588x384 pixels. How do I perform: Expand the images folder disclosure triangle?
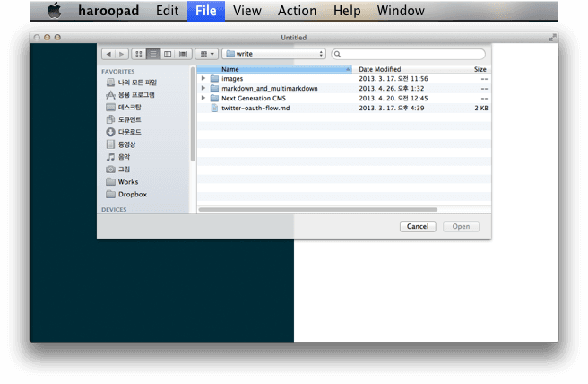tap(203, 78)
